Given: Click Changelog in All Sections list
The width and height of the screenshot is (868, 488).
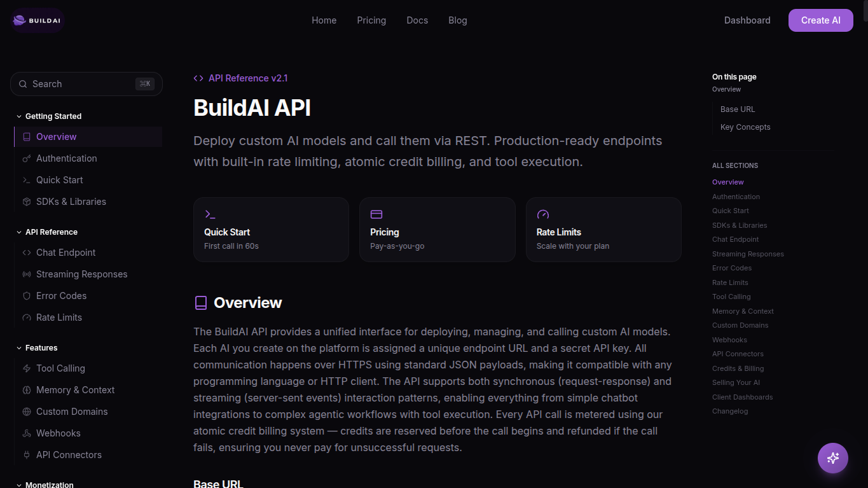Looking at the screenshot, I should [x=730, y=411].
